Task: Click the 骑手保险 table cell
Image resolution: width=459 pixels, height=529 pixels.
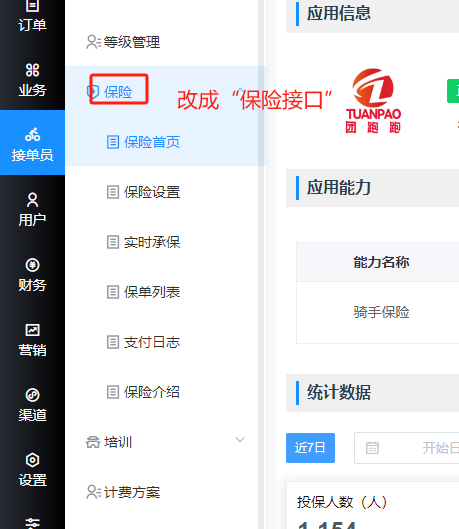Action: (381, 312)
